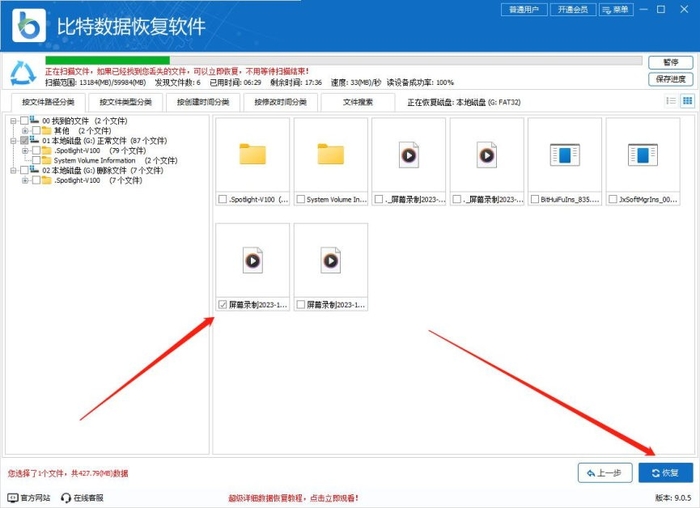Click the 恢复 recover button
This screenshot has width=700, height=508.
665,472
